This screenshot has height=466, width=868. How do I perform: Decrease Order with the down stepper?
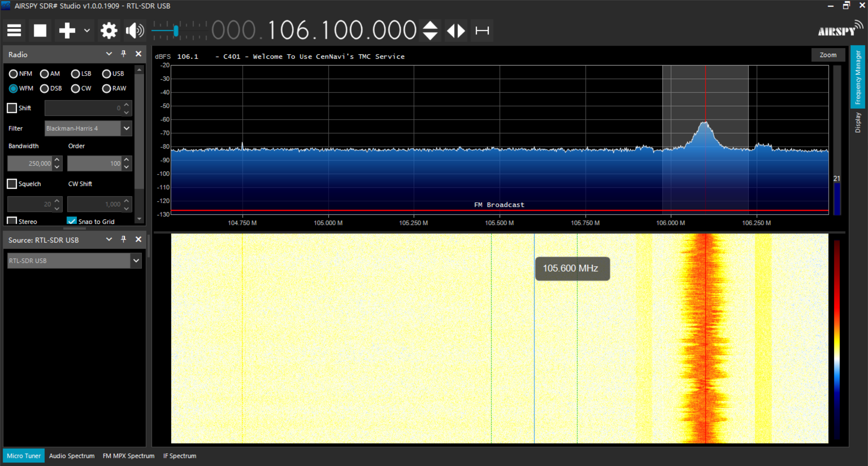point(127,167)
